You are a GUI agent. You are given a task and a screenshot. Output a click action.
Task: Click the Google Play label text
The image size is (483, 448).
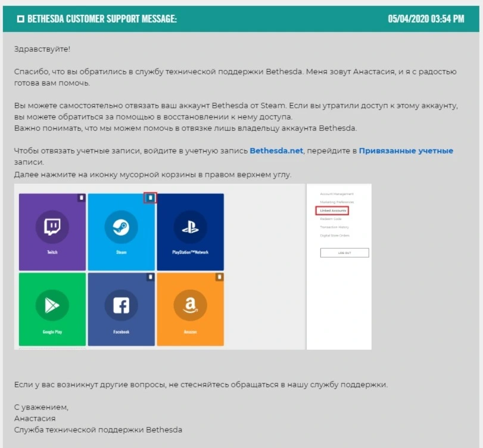[x=52, y=332]
